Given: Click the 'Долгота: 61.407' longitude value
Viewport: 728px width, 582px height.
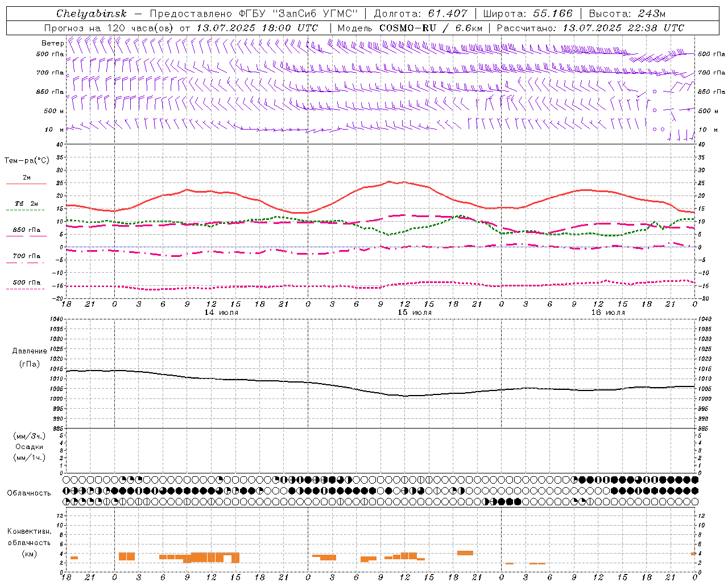Looking at the screenshot, I should coord(421,14).
